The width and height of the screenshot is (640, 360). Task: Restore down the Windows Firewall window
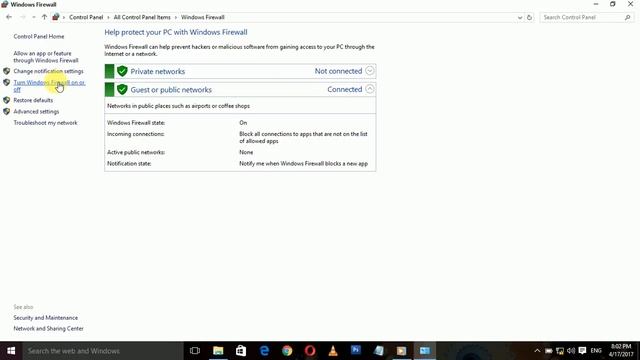(x=613, y=4)
